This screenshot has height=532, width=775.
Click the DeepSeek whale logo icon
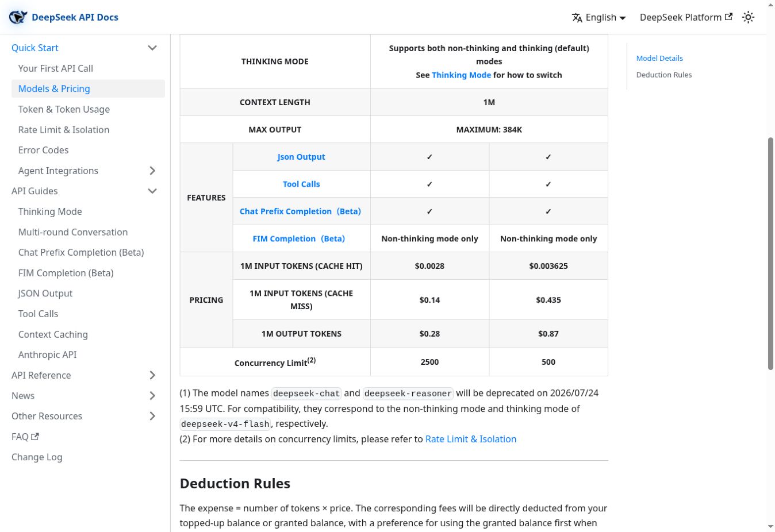click(x=18, y=17)
